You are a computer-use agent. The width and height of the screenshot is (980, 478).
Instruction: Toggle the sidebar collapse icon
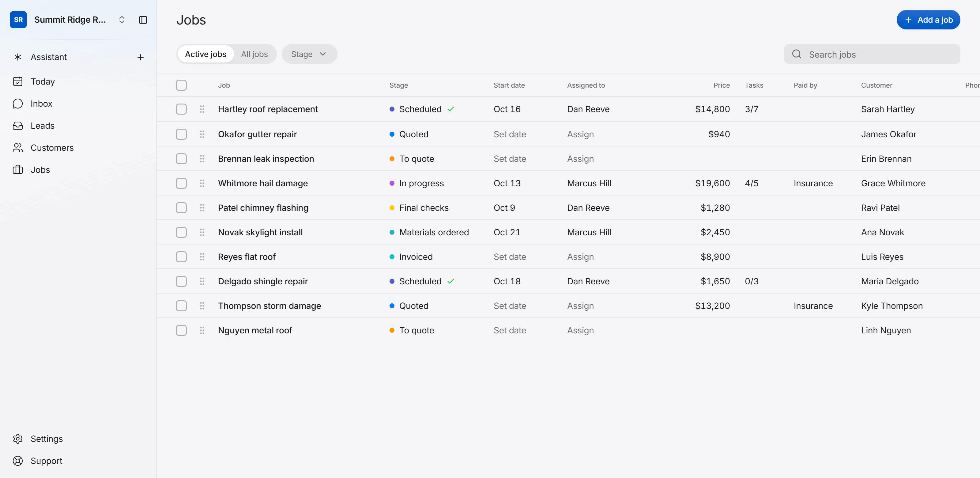[143, 20]
